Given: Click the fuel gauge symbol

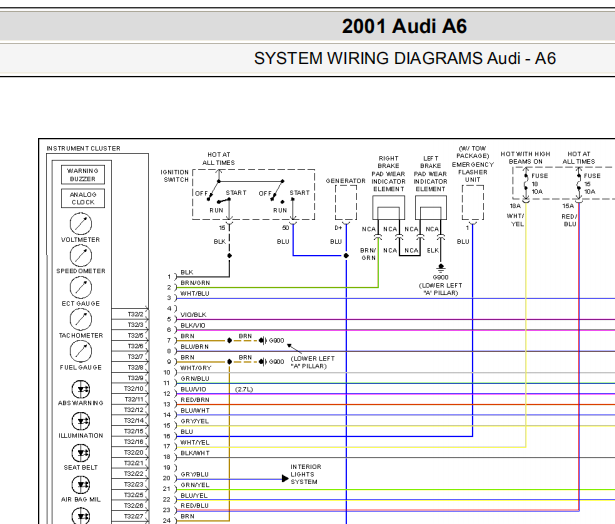Looking at the screenshot, I should coord(81,351).
